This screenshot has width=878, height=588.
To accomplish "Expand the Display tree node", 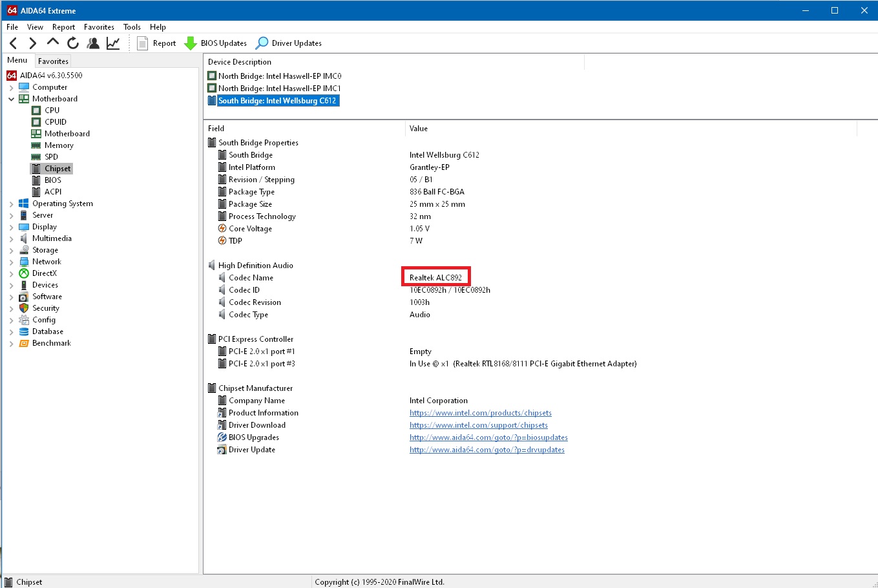I will 11,227.
